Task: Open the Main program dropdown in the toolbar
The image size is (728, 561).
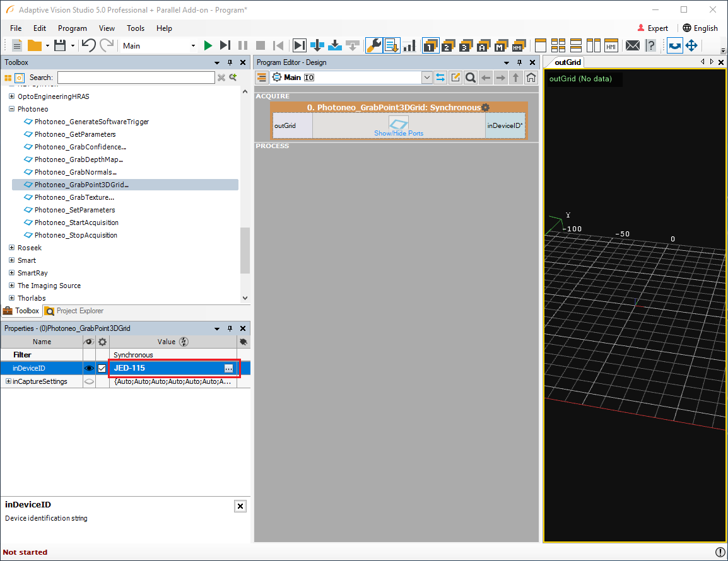Action: [x=193, y=45]
